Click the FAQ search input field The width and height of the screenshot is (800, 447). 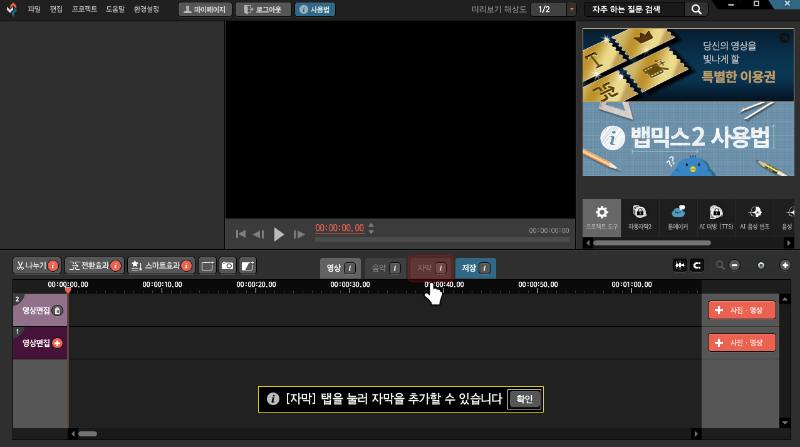tap(634, 9)
